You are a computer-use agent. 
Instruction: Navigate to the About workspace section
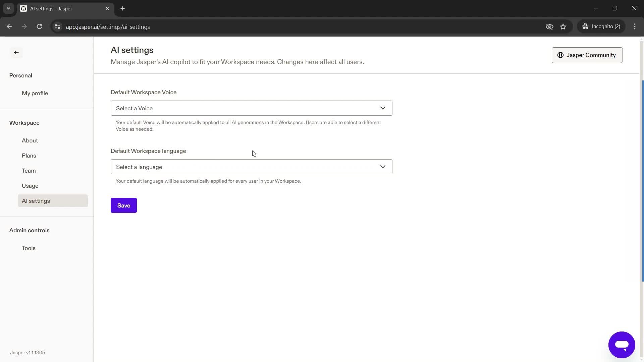point(30,140)
